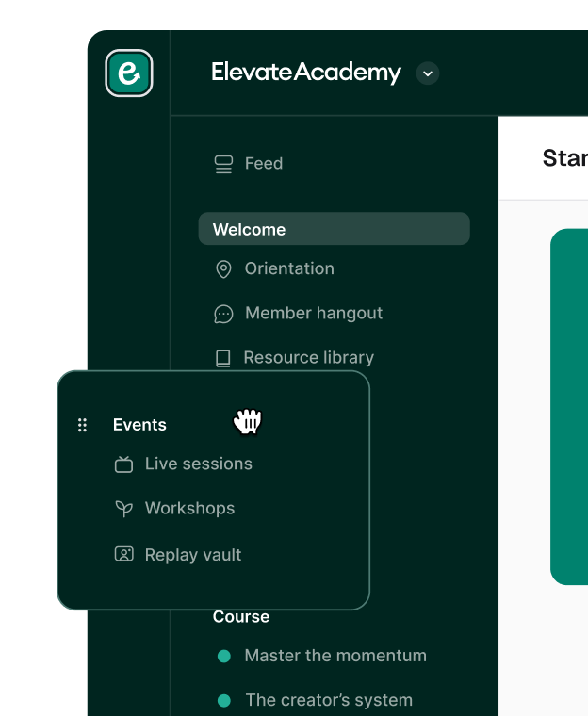Click the Elevate Academy logo icon
This screenshot has height=716, width=588.
tap(129, 73)
